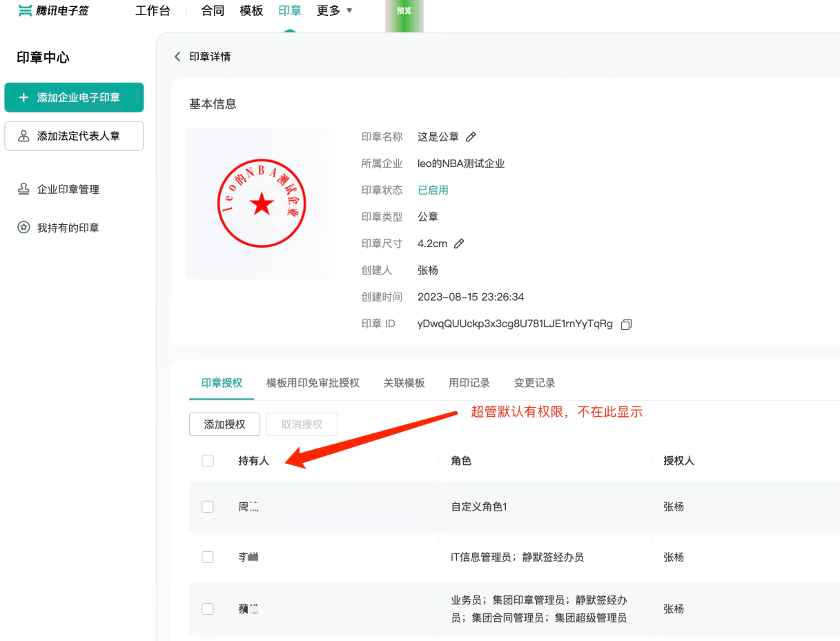
Task: Switch to the 用印记录 tab
Action: [x=469, y=382]
